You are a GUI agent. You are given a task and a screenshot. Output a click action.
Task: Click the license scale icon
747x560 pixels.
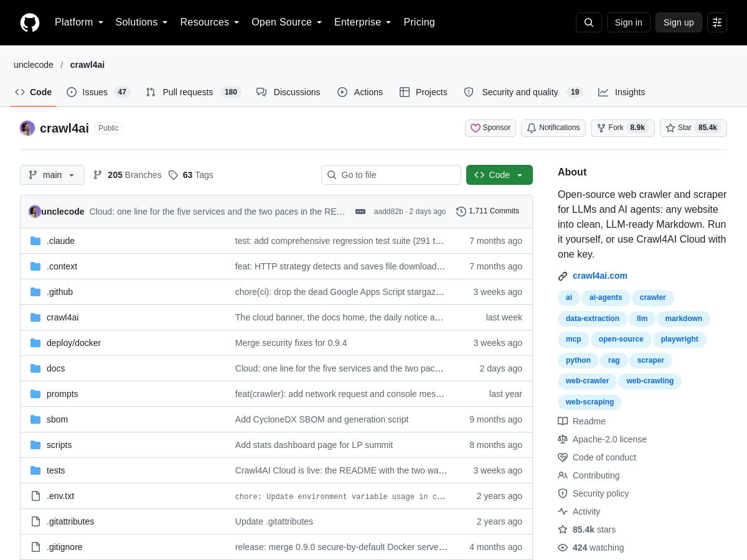(563, 439)
